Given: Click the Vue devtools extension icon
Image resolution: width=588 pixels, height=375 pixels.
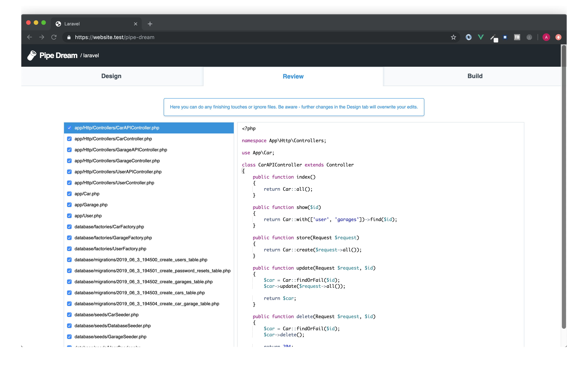Looking at the screenshot, I should point(481,37).
